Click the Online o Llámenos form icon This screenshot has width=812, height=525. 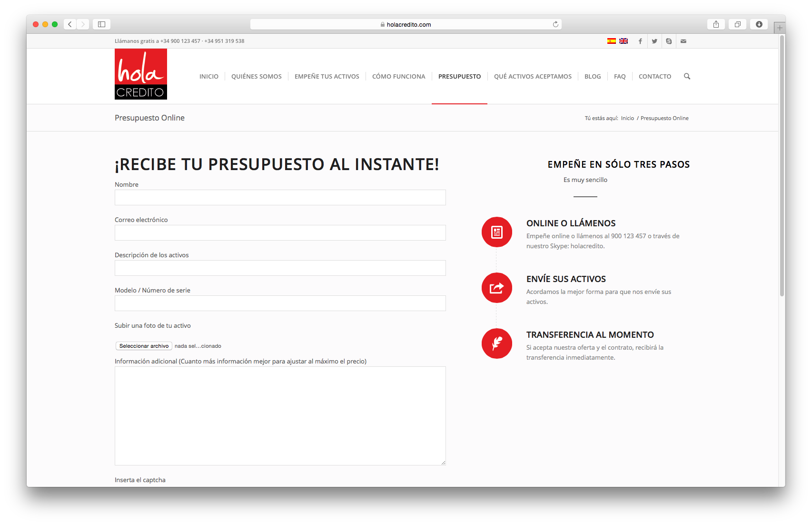pos(497,232)
